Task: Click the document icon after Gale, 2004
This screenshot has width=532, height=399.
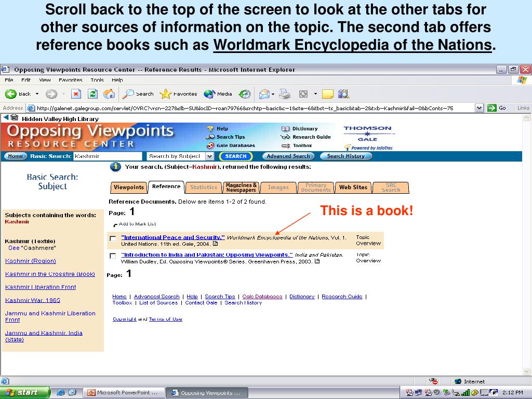Action: (215, 244)
